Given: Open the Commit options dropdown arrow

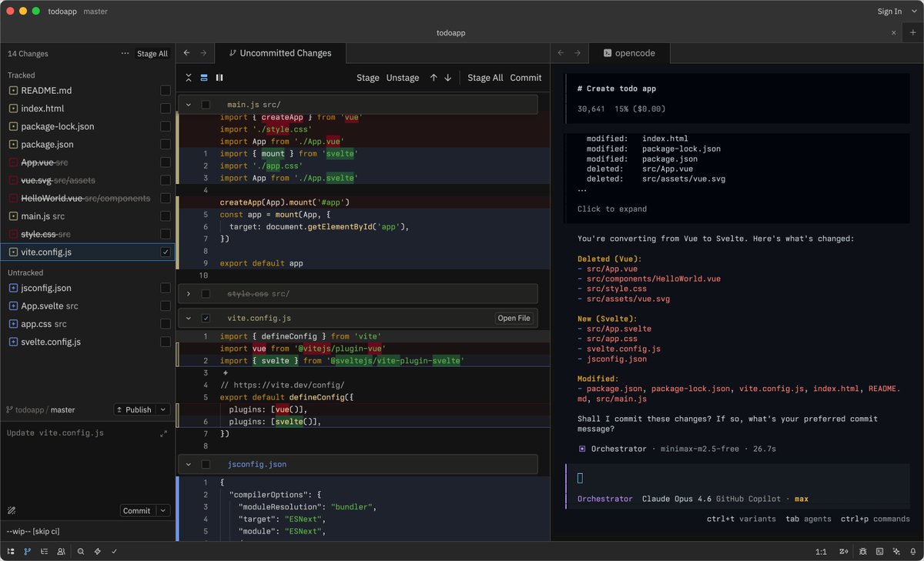Looking at the screenshot, I should point(162,510).
